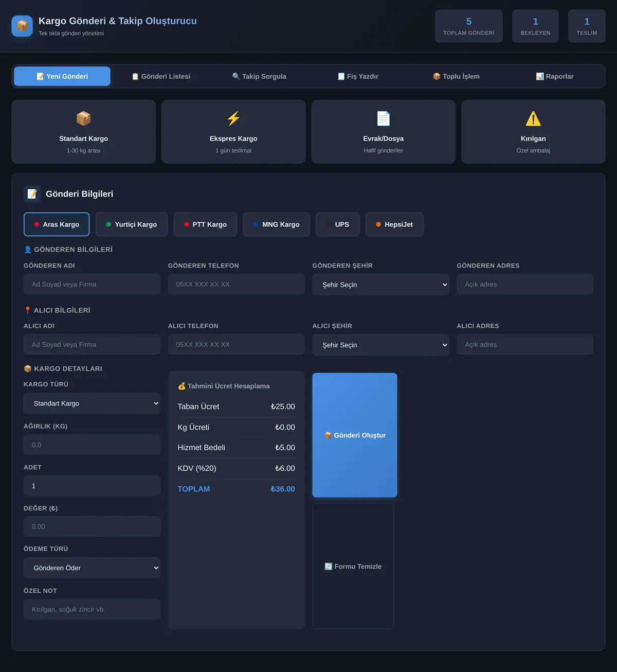Viewport: 617px width, 672px height.
Task: Choose the Kırılgan quick card
Action: tap(533, 132)
